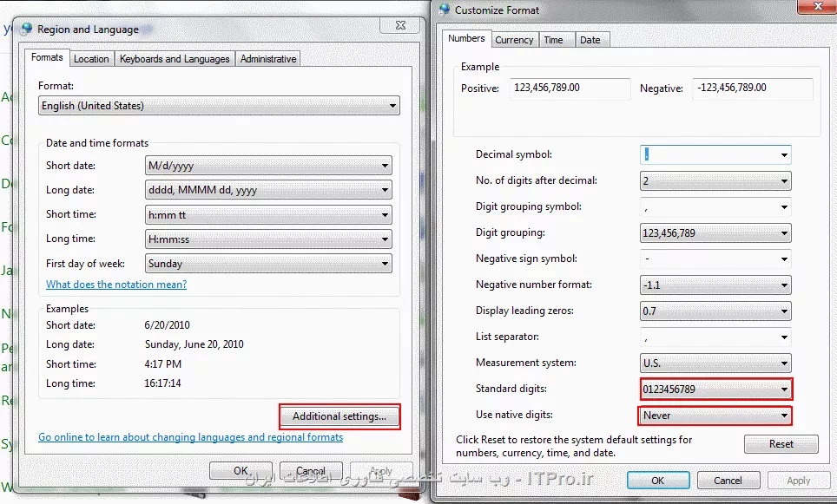837x504 pixels.
Task: Open the Display leading zeros dropdown
Action: tap(715, 311)
